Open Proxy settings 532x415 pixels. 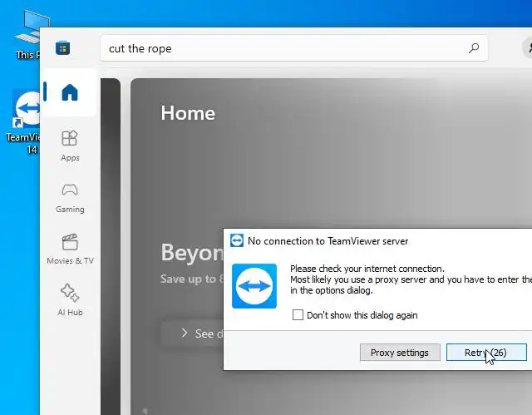[x=400, y=353]
